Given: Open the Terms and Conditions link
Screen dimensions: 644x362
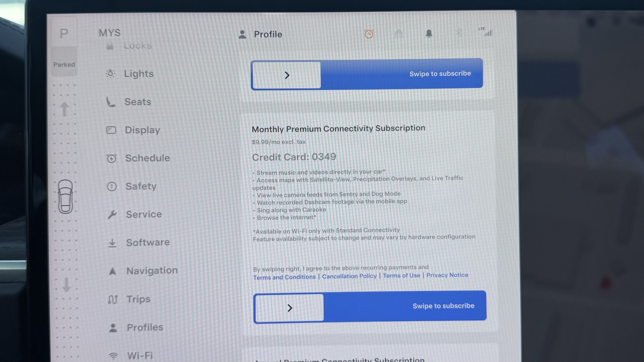Looking at the screenshot, I should [x=284, y=277].
